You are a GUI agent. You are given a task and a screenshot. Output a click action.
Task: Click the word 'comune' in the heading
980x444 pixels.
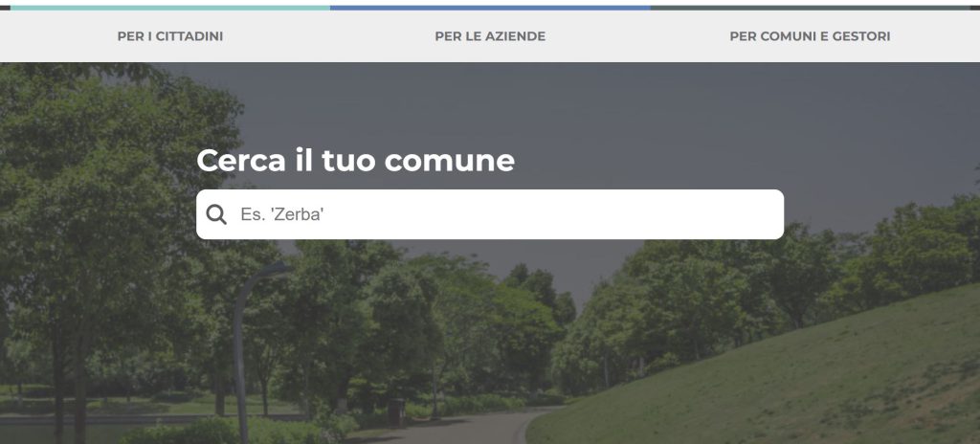pos(450,162)
